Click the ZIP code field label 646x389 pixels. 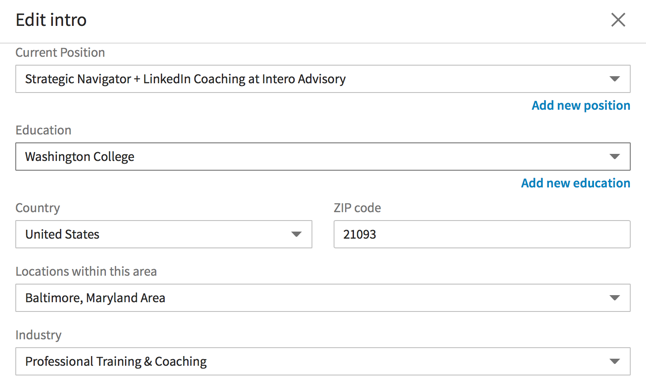pos(357,208)
